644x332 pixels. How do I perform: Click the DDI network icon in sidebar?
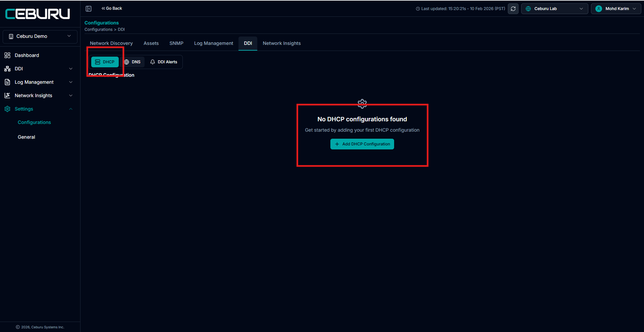(x=7, y=69)
